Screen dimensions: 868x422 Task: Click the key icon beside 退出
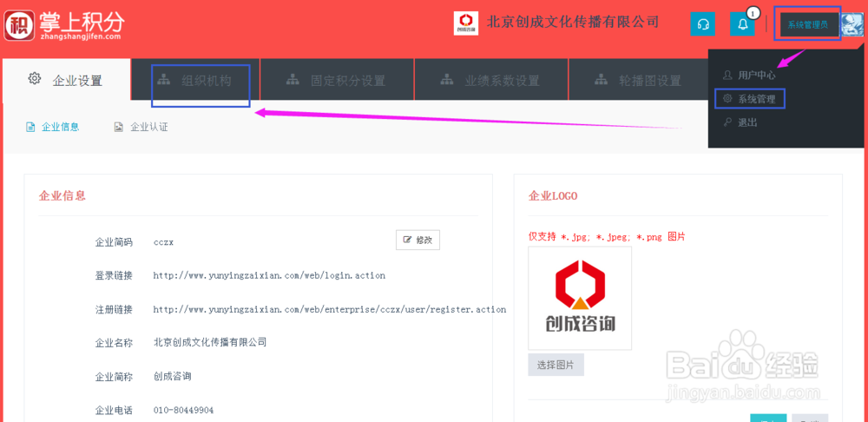[x=728, y=122]
